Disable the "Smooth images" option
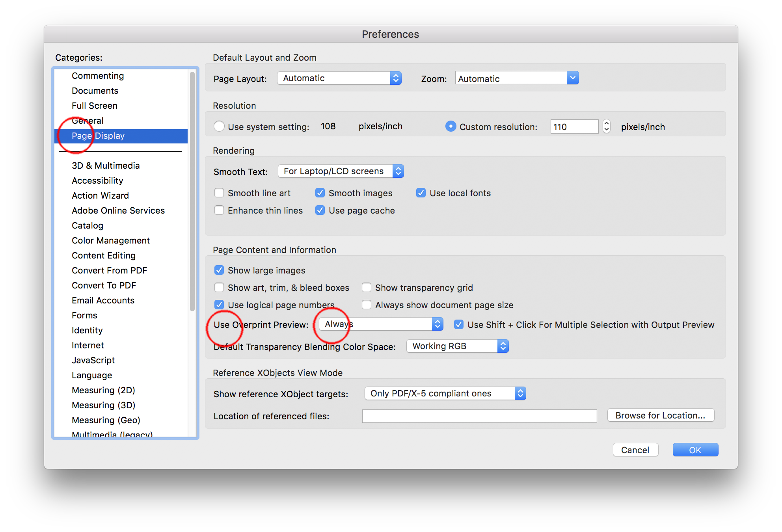The width and height of the screenshot is (782, 532). click(x=320, y=193)
